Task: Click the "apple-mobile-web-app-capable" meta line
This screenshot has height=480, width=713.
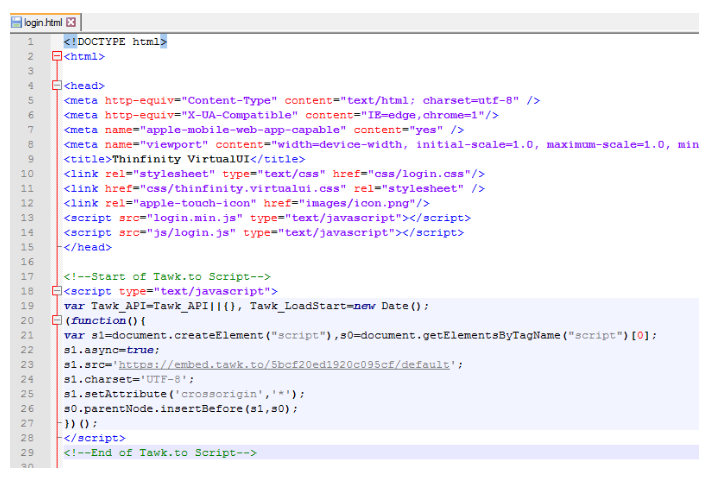Action: (x=264, y=130)
